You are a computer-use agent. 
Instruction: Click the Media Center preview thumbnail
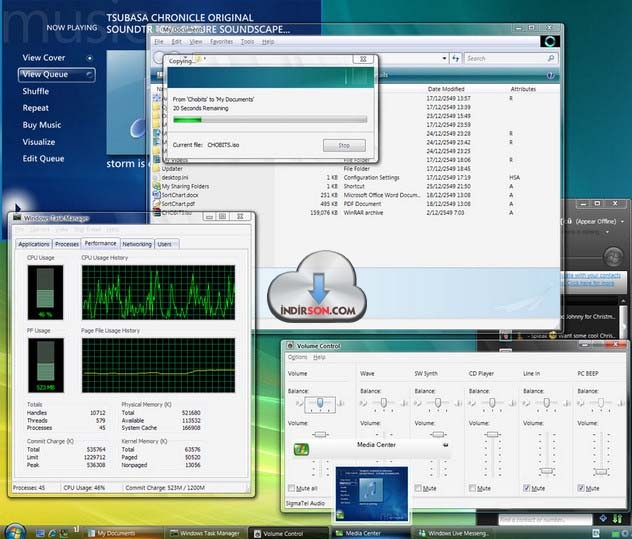(372, 493)
